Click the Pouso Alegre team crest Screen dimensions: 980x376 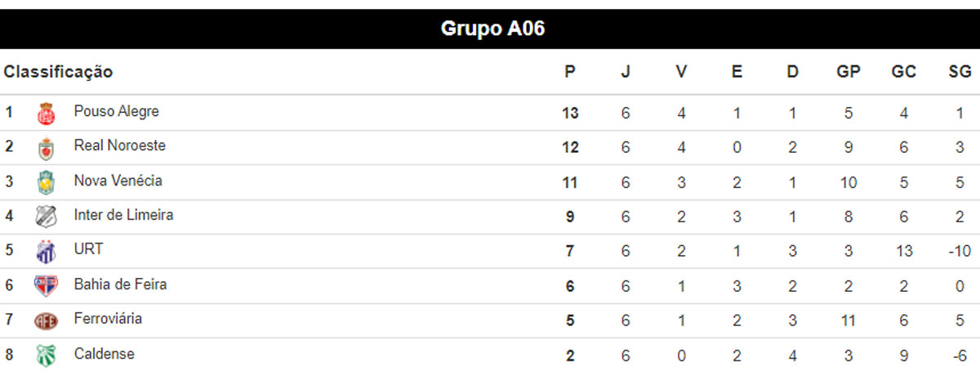pyautogui.click(x=47, y=114)
